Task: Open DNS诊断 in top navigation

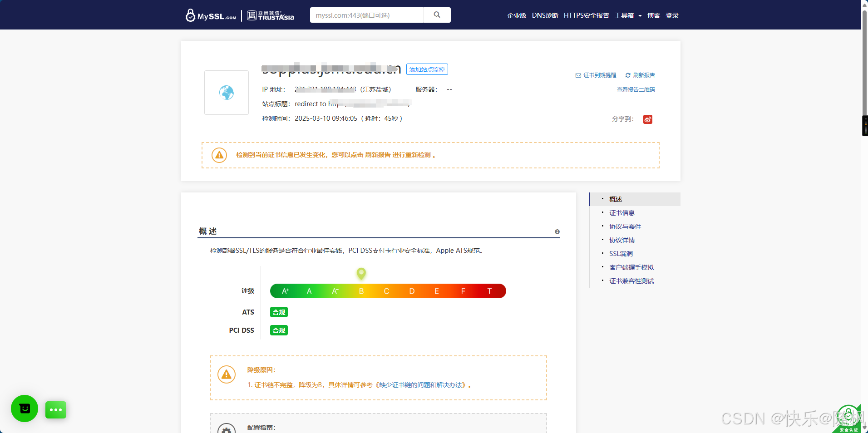Action: tap(545, 15)
